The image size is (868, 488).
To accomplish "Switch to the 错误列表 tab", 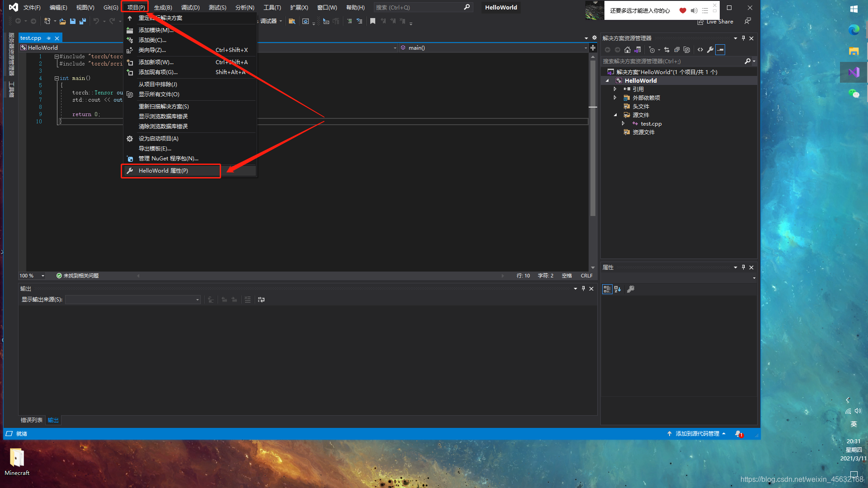I will click(x=32, y=420).
